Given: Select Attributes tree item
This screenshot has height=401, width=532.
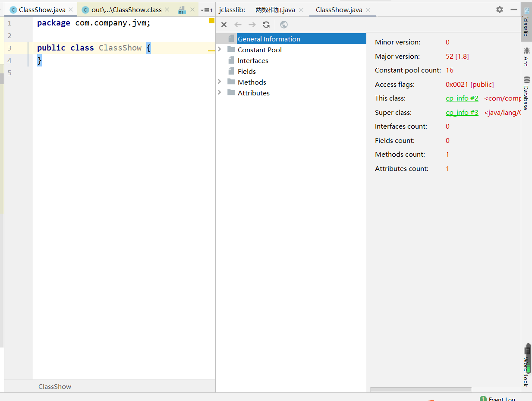Looking at the screenshot, I should pyautogui.click(x=253, y=93).
